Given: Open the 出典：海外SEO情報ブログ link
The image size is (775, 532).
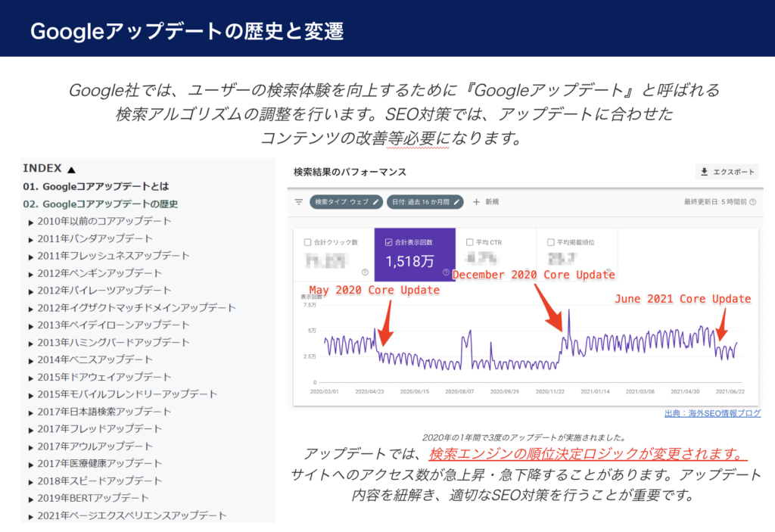Looking at the screenshot, I should coord(712,413).
